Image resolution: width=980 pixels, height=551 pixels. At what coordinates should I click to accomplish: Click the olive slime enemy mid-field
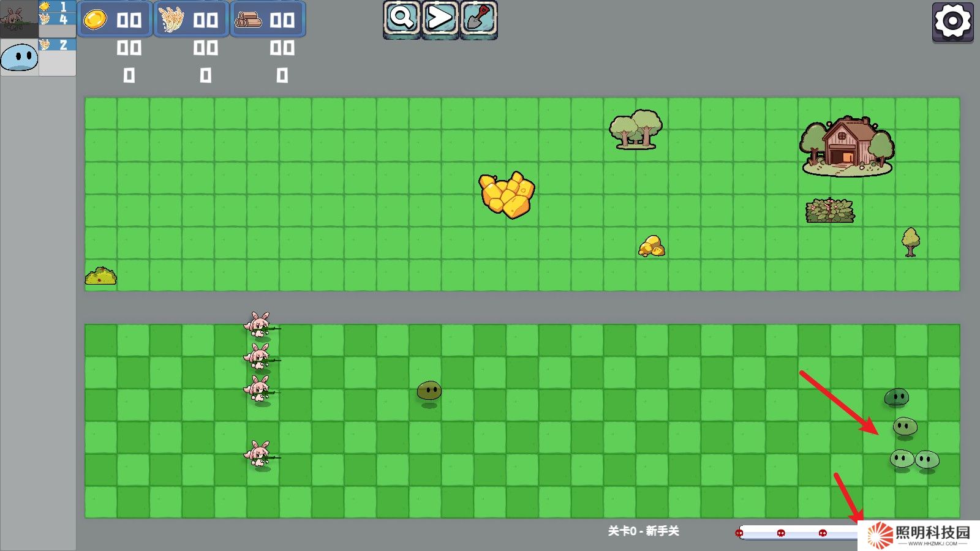point(429,391)
